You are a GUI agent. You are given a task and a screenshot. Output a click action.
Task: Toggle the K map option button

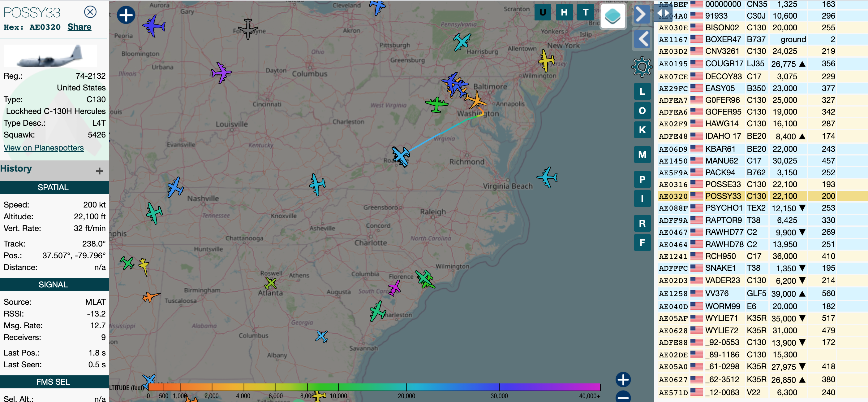point(642,130)
